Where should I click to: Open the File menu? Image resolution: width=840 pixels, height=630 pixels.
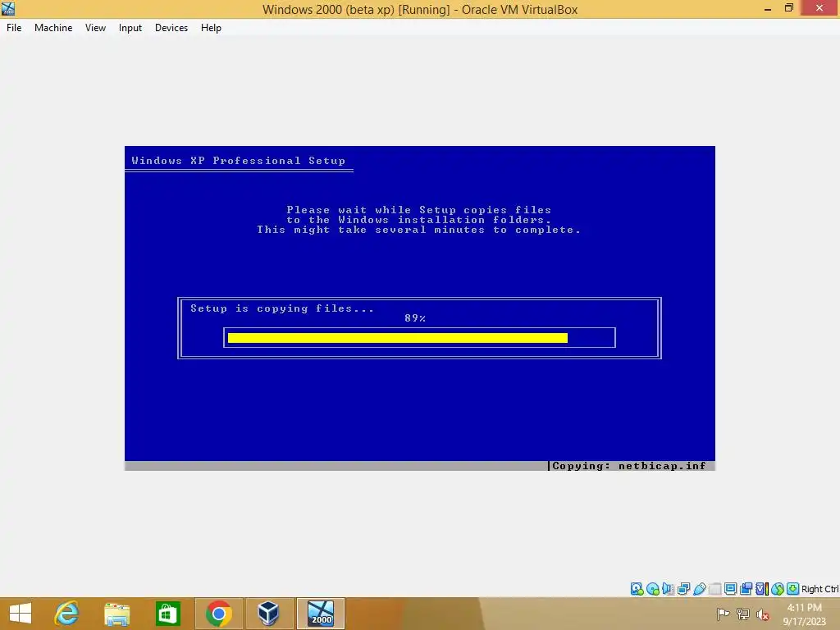[14, 28]
